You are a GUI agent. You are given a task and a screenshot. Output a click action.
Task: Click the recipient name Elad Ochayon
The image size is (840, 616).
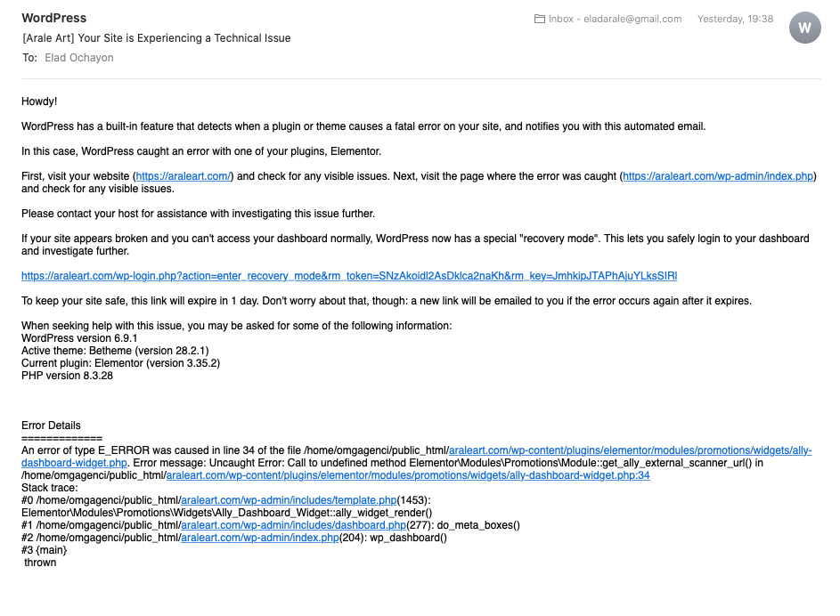pos(79,58)
